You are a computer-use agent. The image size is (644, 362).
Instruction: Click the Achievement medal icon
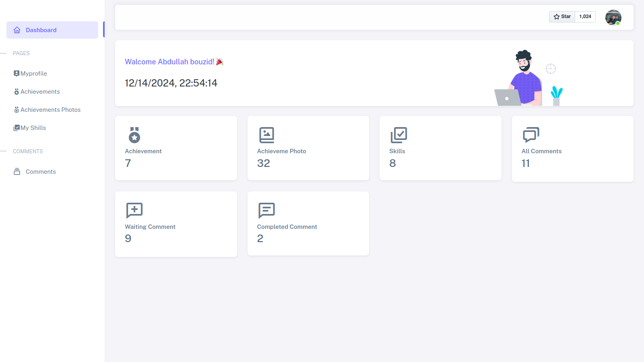(134, 135)
